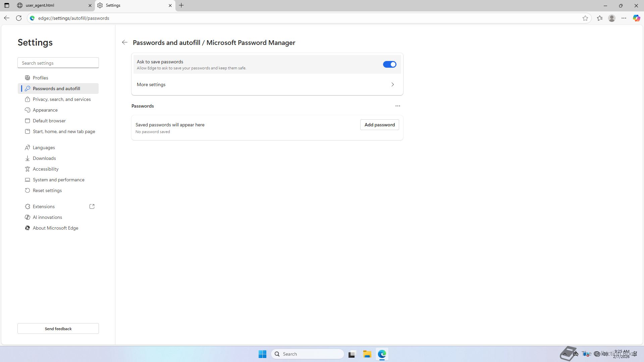Open File Explorer from the taskbar
This screenshot has height=362, width=644.
[367, 354]
